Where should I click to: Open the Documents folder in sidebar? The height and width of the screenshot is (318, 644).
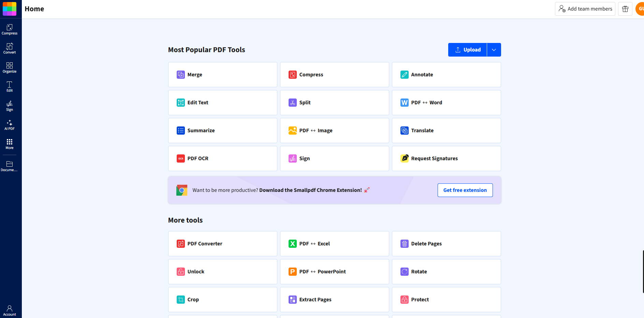(10, 166)
